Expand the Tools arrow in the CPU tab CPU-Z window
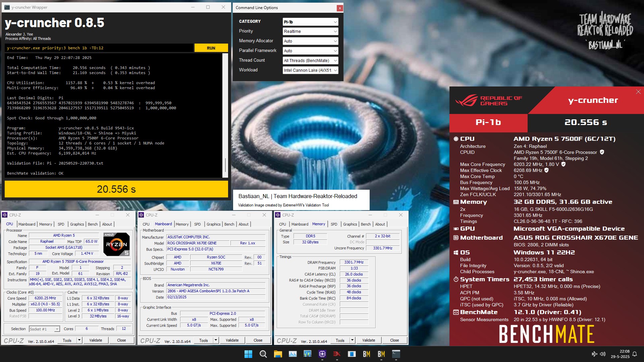The width and height of the screenshot is (644, 362). pyautogui.click(x=79, y=340)
